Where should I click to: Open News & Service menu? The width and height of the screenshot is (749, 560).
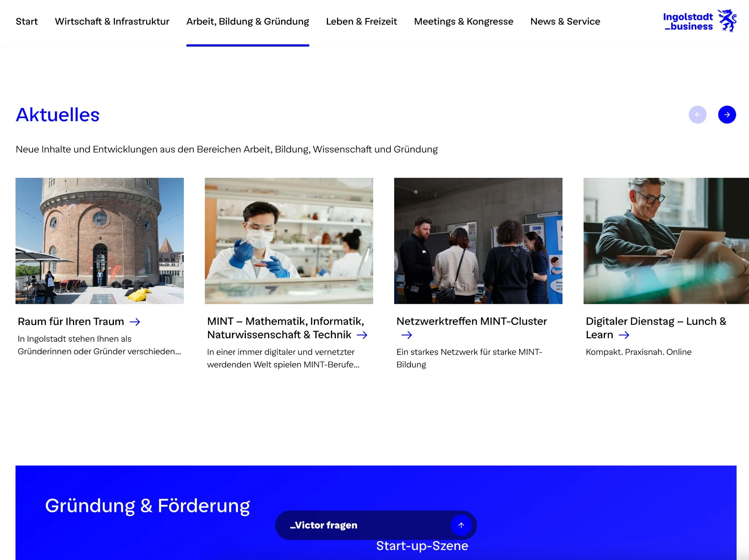point(565,22)
